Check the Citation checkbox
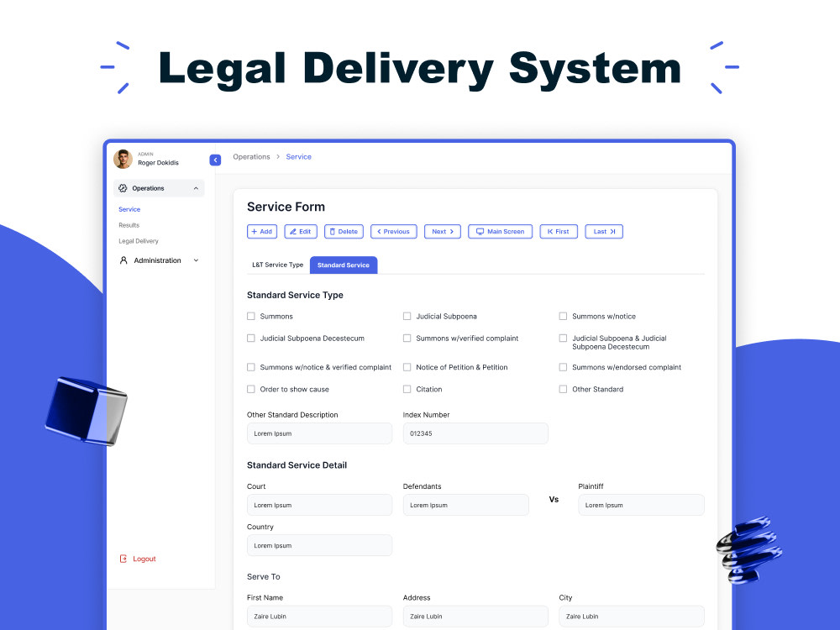This screenshot has width=840, height=630. tap(407, 389)
